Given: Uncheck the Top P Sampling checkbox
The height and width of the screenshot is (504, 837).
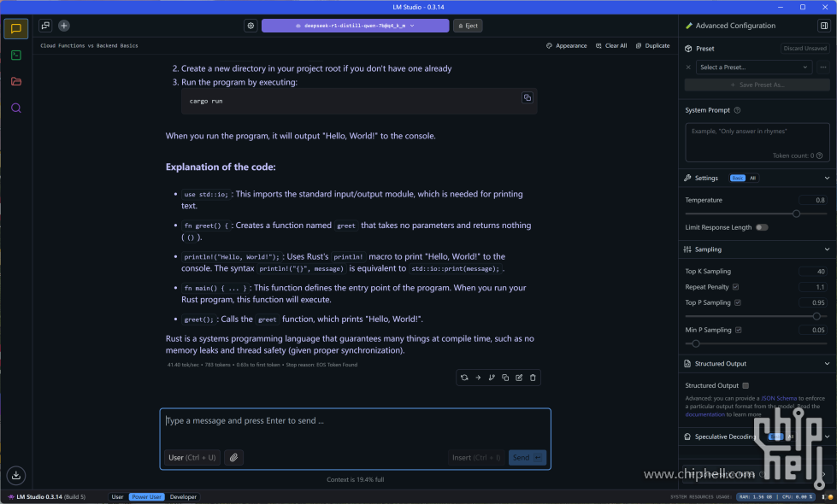Looking at the screenshot, I should (x=738, y=302).
